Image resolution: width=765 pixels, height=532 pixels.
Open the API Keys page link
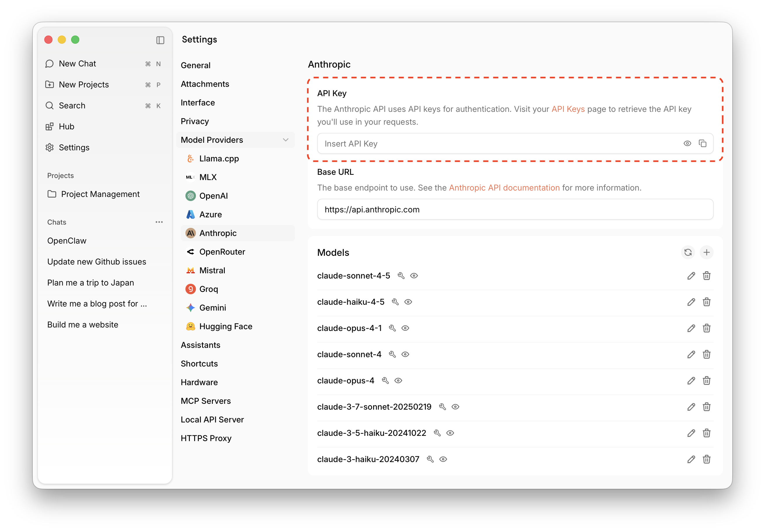click(568, 109)
